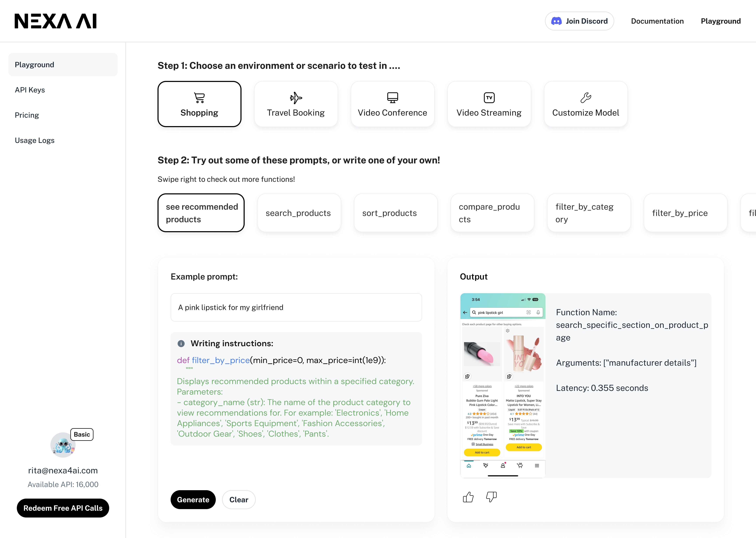
Task: Click the info icon beside Writing instructions
Action: point(181,344)
